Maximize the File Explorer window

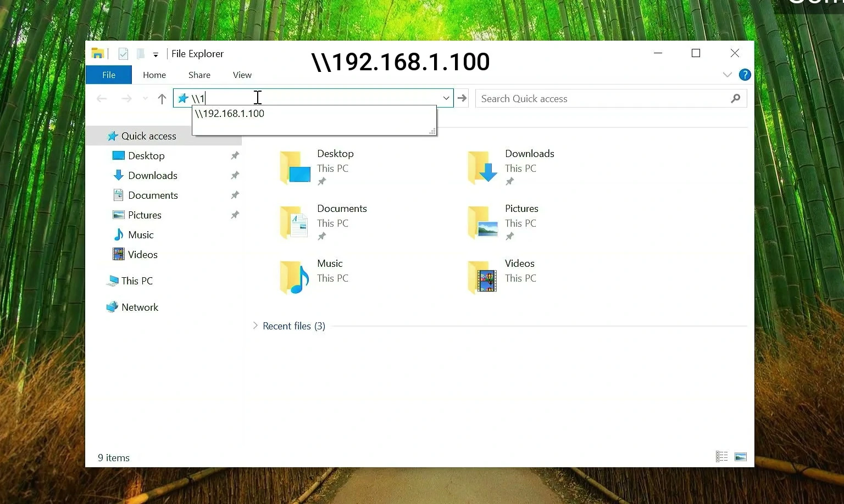pos(696,53)
